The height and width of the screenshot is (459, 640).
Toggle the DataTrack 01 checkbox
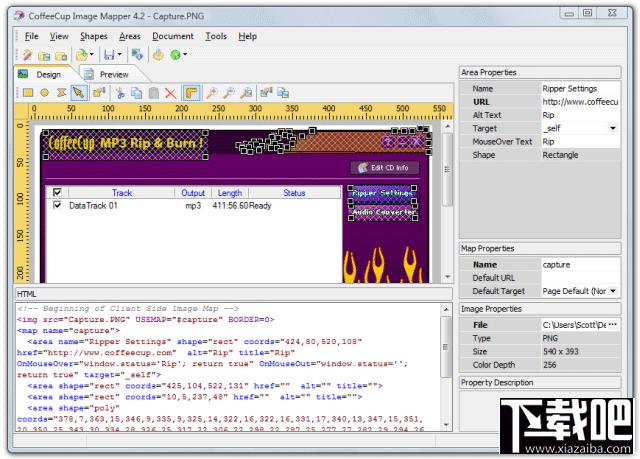tap(57, 205)
